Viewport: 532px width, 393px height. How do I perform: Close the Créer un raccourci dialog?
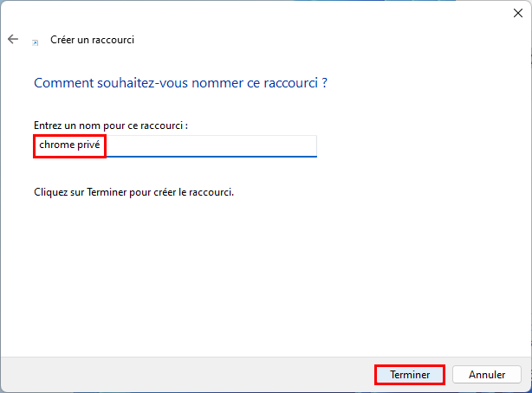coord(518,13)
